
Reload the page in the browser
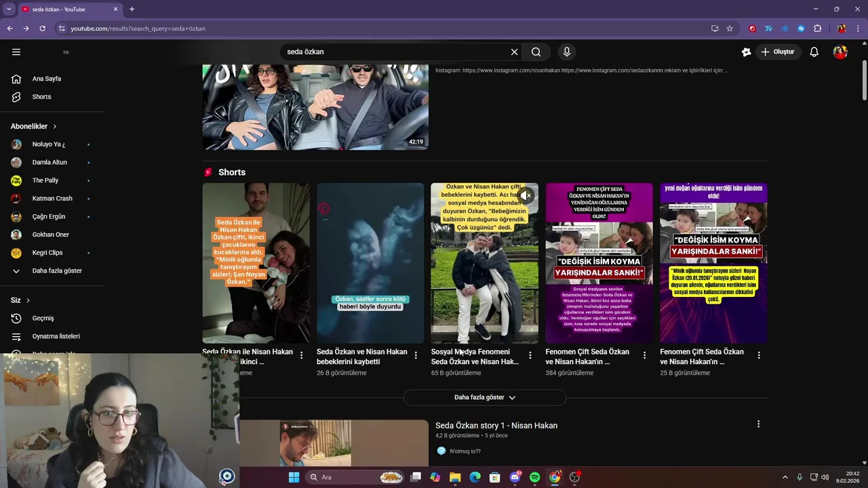click(x=42, y=28)
